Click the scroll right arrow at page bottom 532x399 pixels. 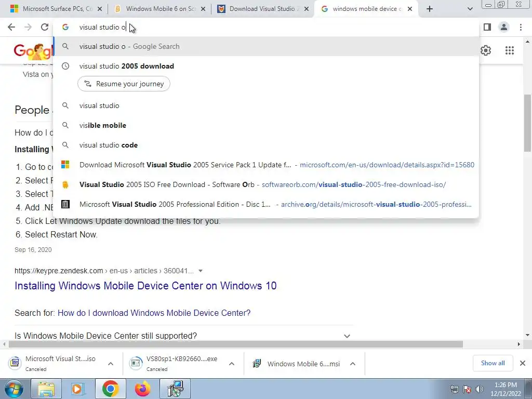coord(519,344)
